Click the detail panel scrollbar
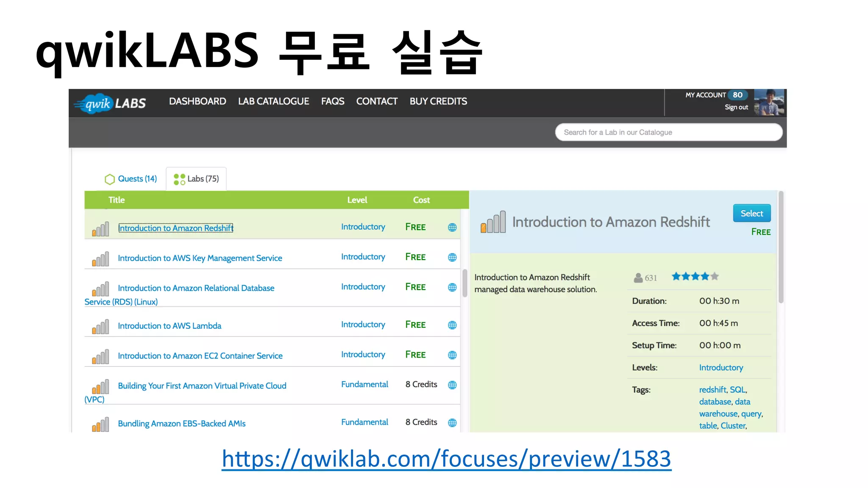868x488 pixels. tap(781, 248)
